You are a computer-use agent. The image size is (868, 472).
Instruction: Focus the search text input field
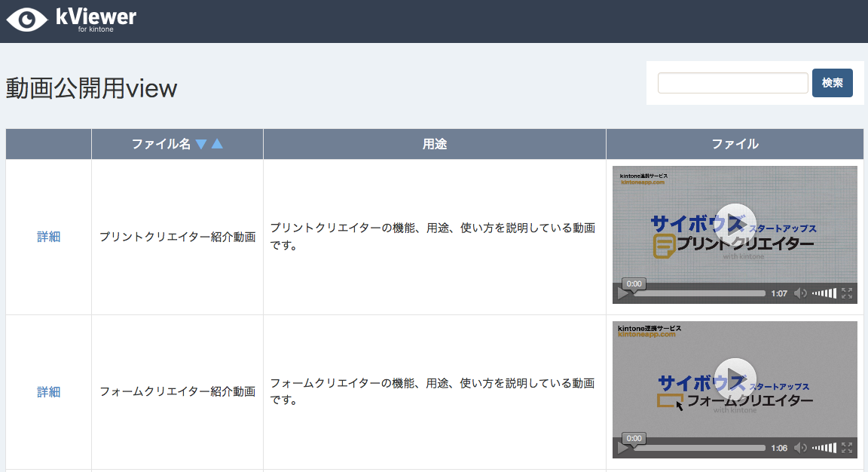[732, 83]
